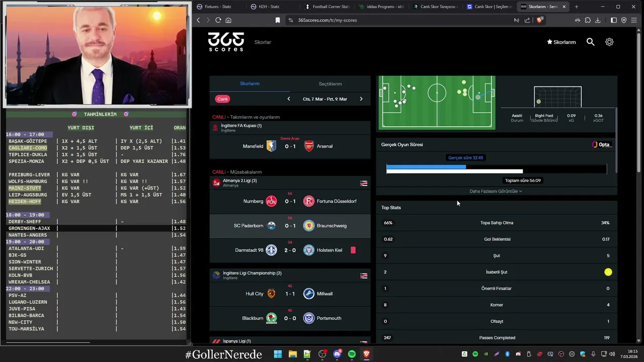Click Nurnberg FCN crest
The image size is (644, 362).
click(271, 201)
